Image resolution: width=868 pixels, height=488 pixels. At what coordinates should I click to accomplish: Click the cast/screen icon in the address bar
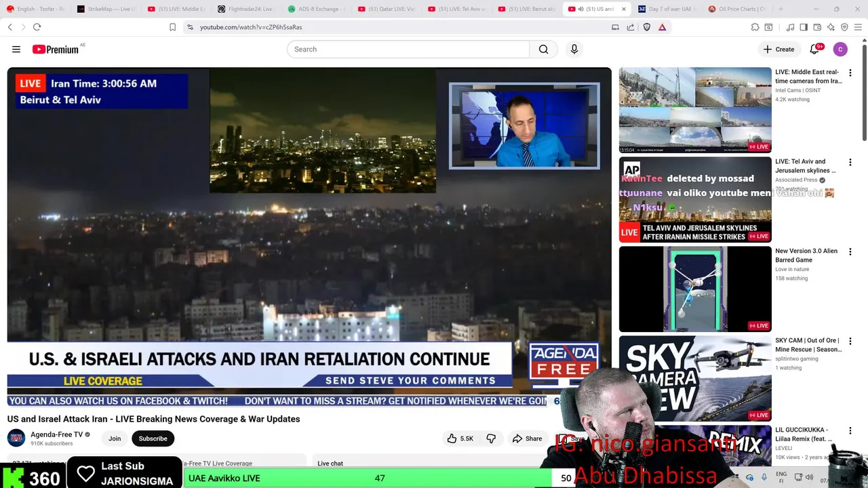pyautogui.click(x=615, y=27)
